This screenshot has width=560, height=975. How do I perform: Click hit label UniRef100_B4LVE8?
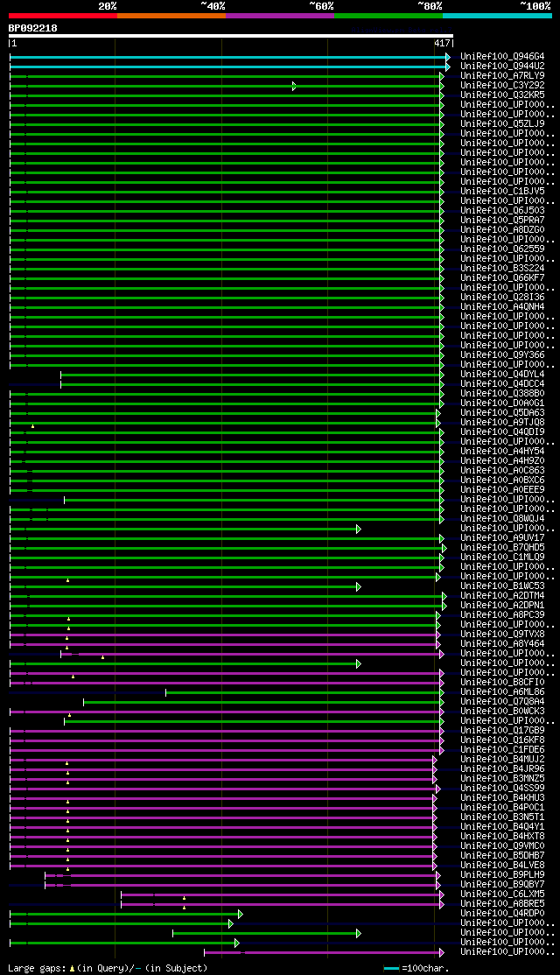point(503,865)
